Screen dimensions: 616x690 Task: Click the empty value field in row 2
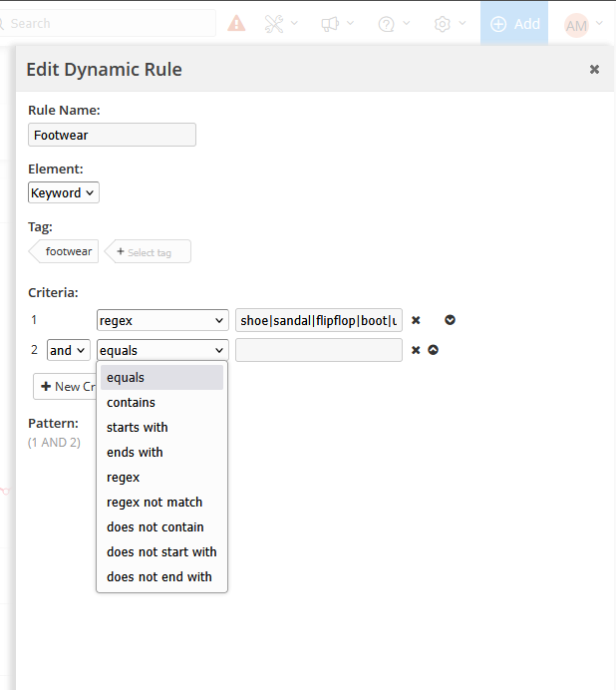pyautogui.click(x=319, y=350)
